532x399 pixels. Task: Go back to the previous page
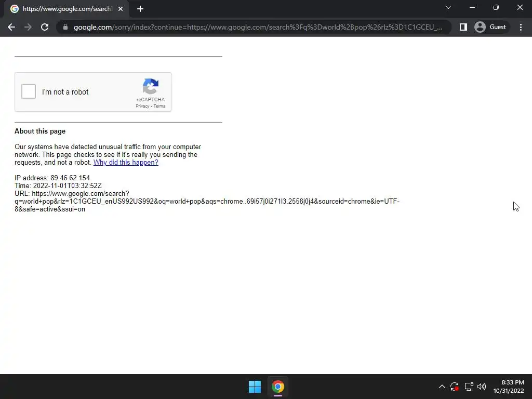tap(11, 27)
